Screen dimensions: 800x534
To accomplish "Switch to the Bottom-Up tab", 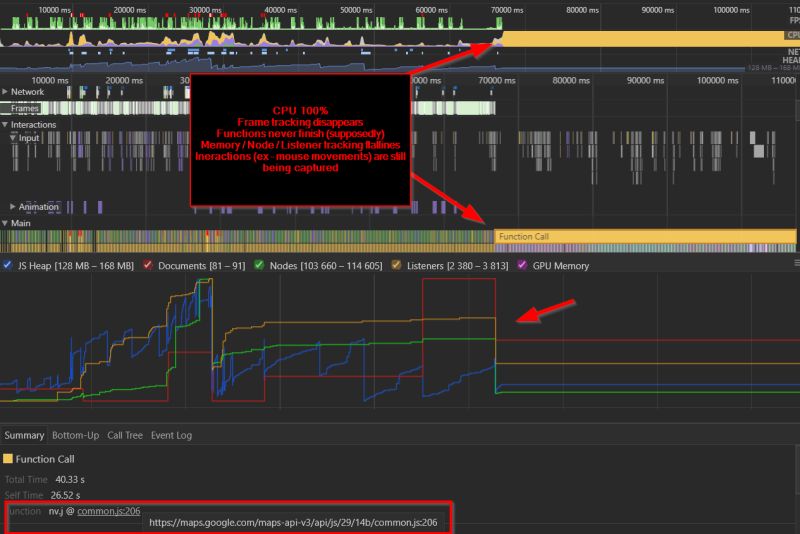I will [76, 435].
